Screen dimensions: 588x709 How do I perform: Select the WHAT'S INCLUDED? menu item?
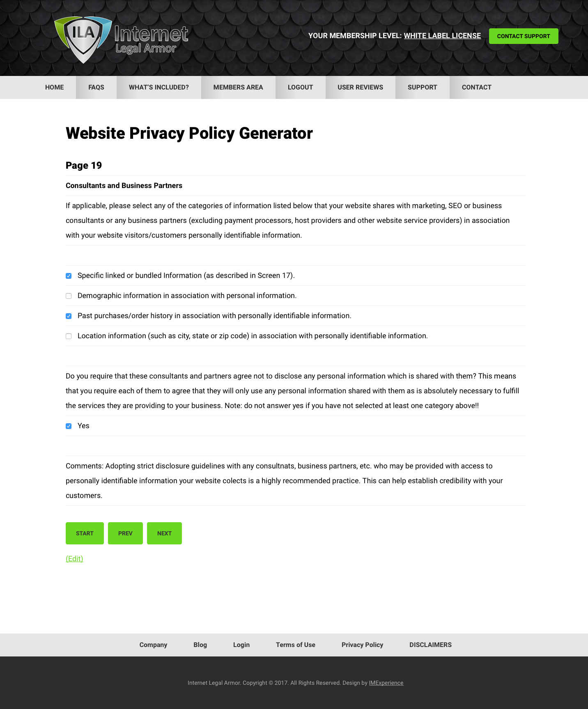[158, 87]
